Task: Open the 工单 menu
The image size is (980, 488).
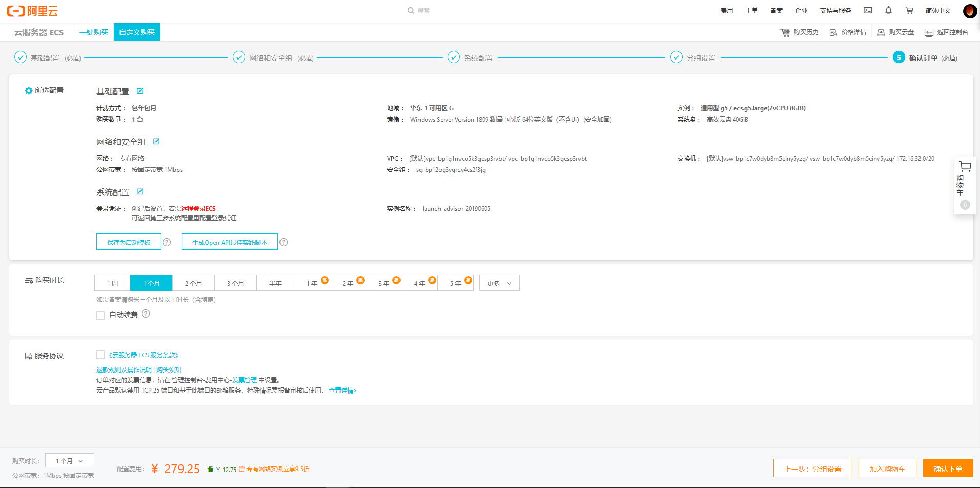Action: (751, 10)
